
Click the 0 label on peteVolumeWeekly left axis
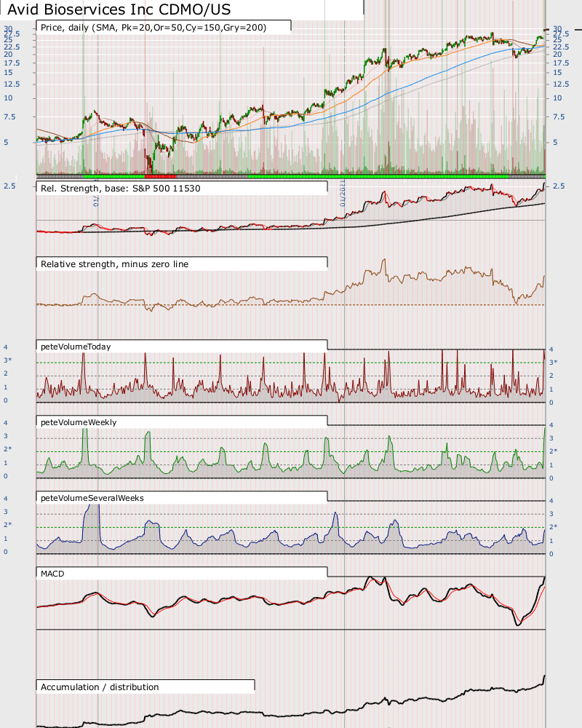click(6, 476)
